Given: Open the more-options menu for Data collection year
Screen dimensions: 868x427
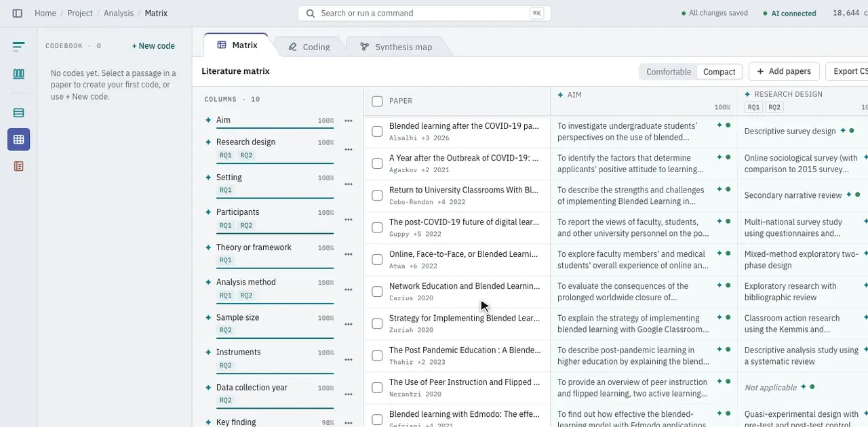Looking at the screenshot, I should [x=349, y=394].
